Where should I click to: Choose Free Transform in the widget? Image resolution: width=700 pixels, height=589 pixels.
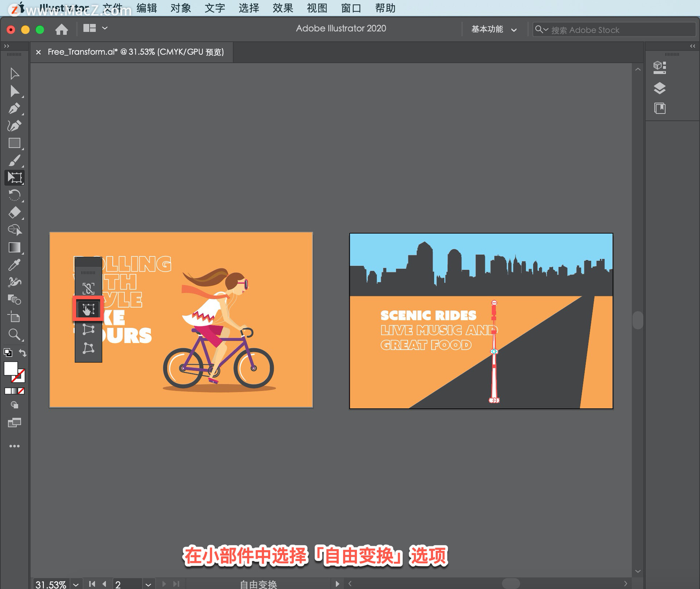point(88,309)
